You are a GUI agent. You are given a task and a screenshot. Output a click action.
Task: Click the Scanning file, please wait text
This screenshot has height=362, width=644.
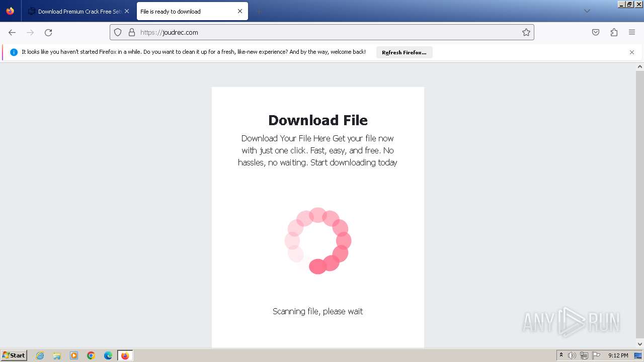[318, 311]
